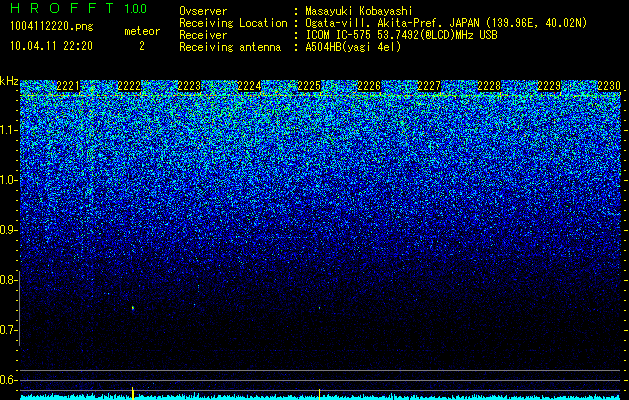Click the kHz axis unit label
Screen dimensions: 629x400
click(9, 81)
